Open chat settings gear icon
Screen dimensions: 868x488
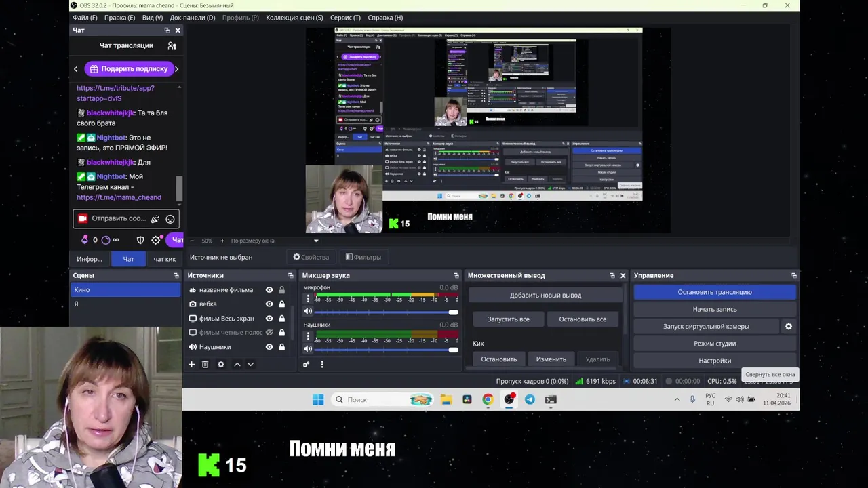tap(156, 240)
